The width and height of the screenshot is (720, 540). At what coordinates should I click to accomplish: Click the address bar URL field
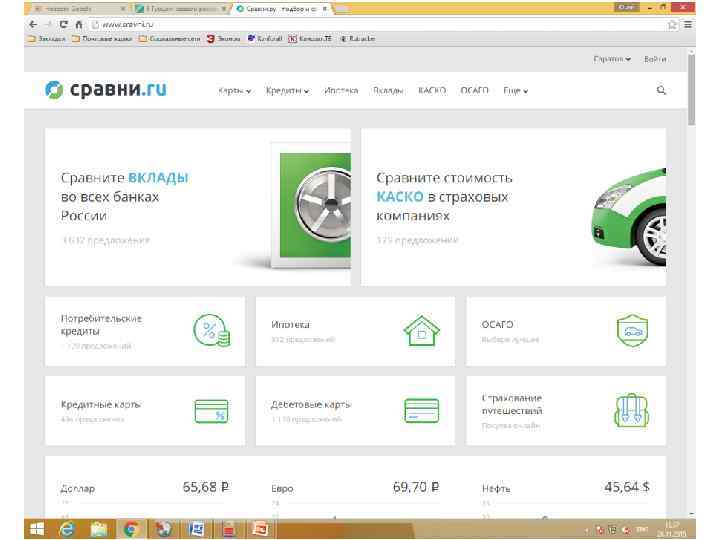click(x=377, y=25)
